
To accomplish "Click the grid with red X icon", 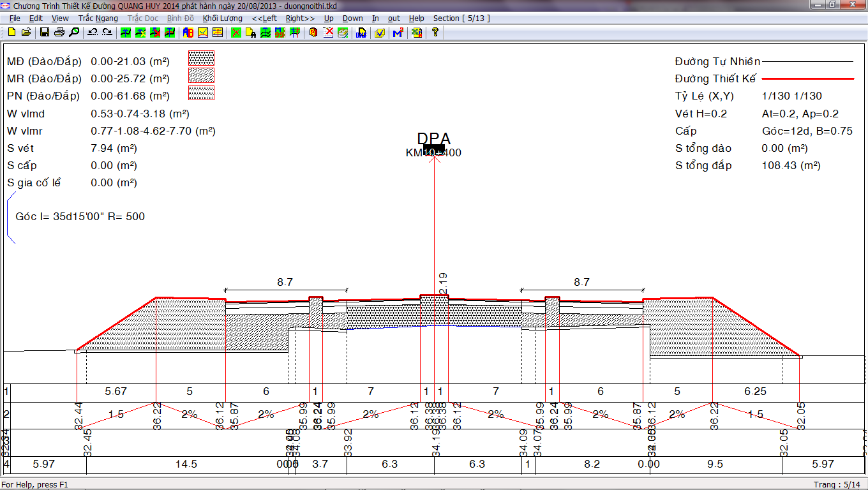I will (327, 32).
